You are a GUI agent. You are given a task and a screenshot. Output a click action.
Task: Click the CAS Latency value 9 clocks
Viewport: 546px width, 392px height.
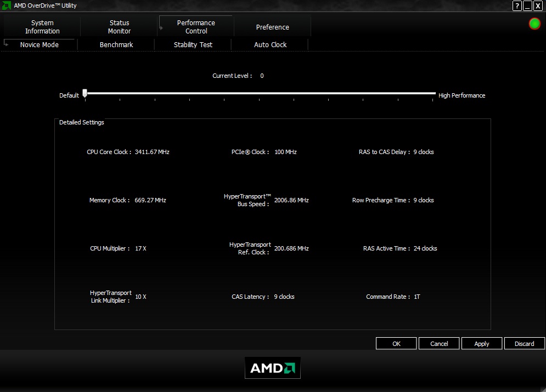pos(284,297)
